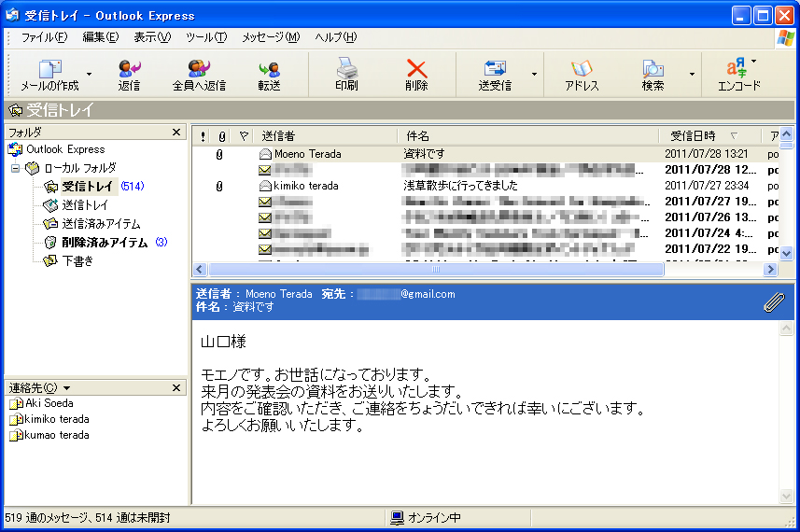Select the ローカル フォルダ folder
Image resolution: width=800 pixels, height=532 pixels.
pyautogui.click(x=80, y=168)
